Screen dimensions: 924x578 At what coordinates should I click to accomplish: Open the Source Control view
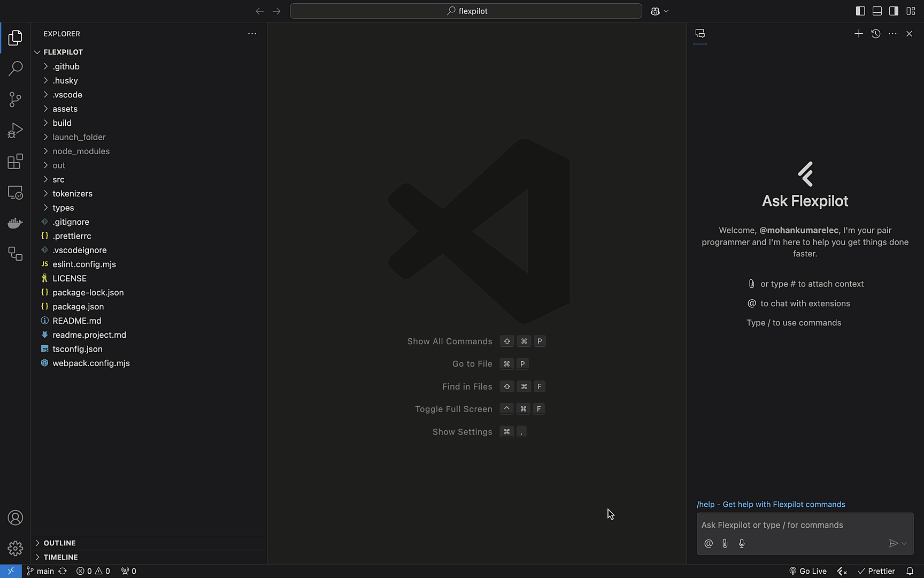(15, 100)
